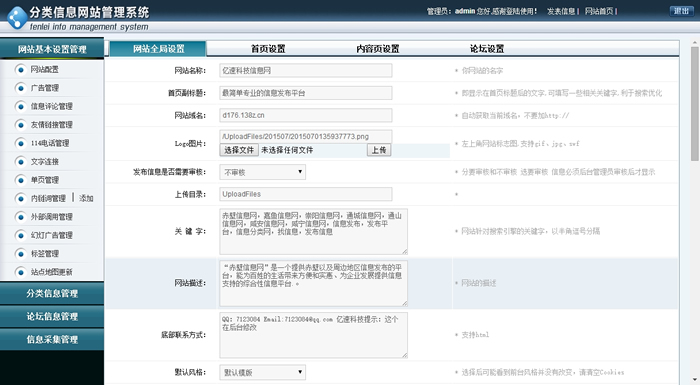The width and height of the screenshot is (700, 385).
Task: Open 幻灯广告管理 in the sidebar
Action: [51, 235]
